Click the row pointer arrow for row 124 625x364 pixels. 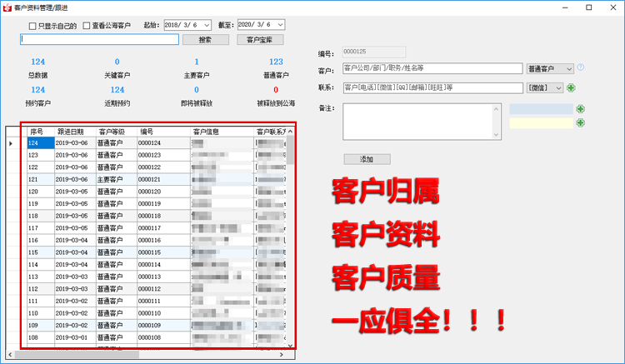coord(11,143)
